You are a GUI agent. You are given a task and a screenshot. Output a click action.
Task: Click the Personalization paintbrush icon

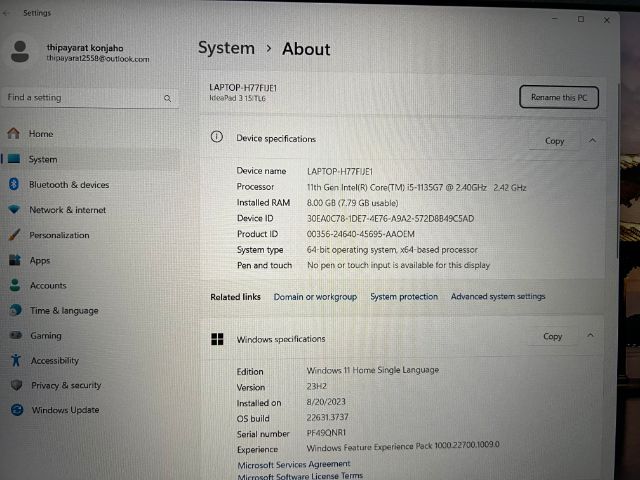[x=14, y=235]
